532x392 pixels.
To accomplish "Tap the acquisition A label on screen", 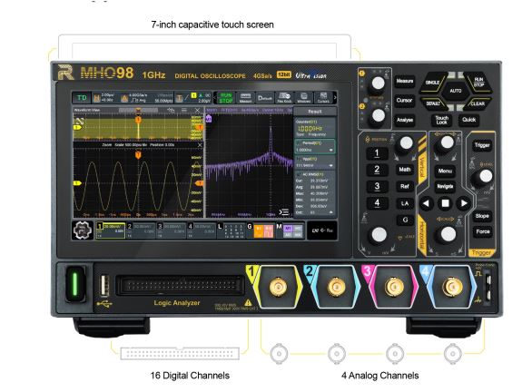I will [124, 98].
